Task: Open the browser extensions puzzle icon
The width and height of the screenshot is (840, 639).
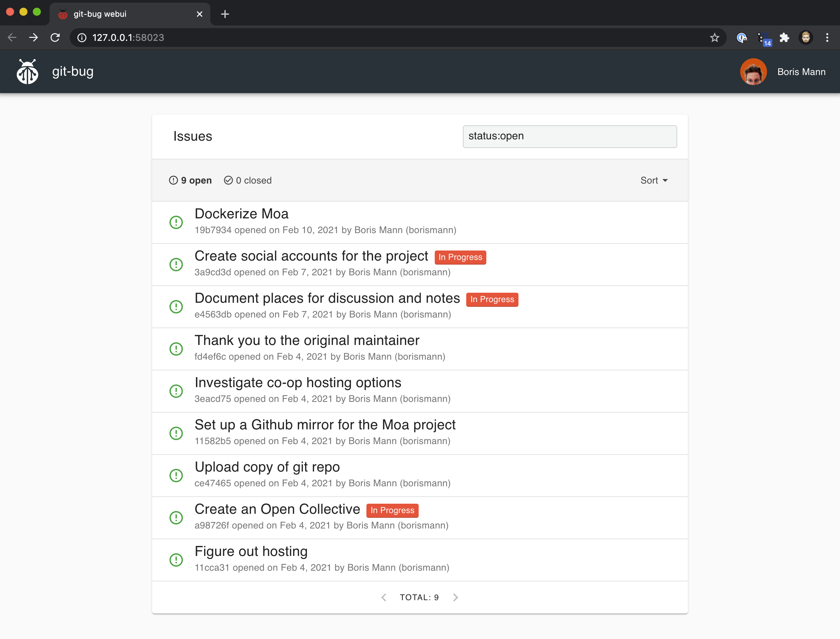Action: coord(784,38)
